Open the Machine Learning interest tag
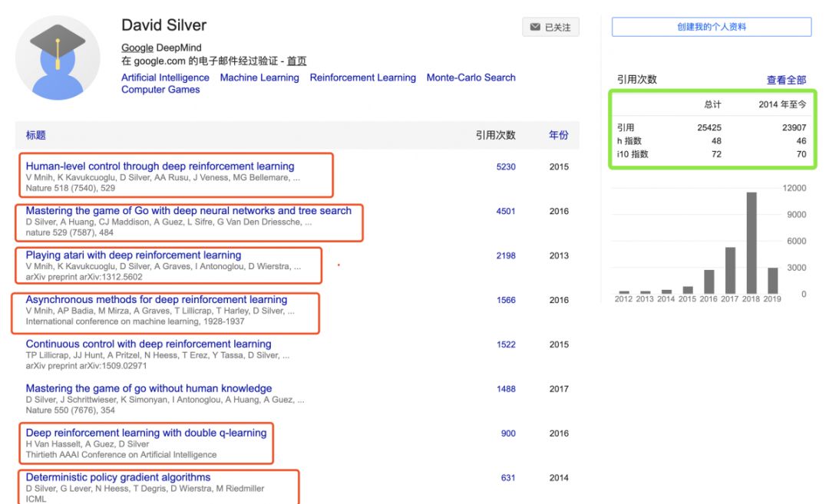829x504 pixels. point(259,77)
